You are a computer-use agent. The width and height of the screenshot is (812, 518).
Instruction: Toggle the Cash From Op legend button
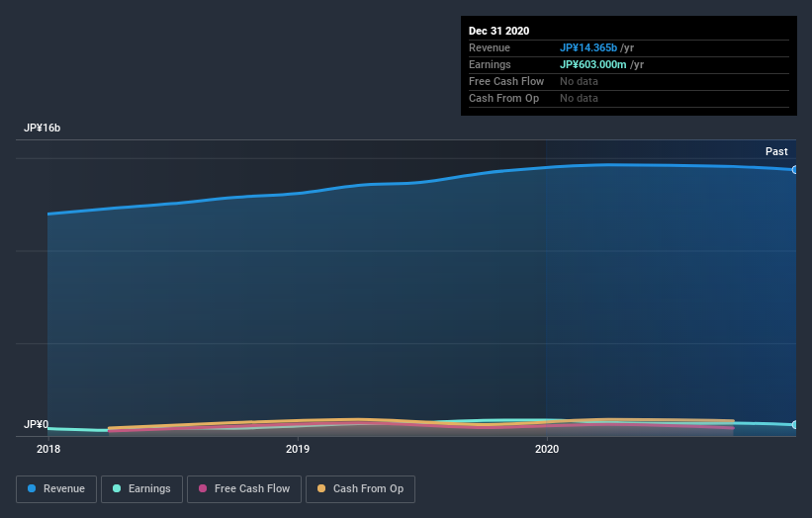click(360, 489)
